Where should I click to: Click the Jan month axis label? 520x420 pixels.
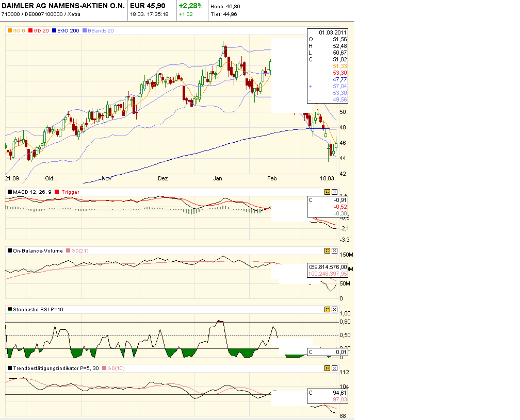(x=218, y=178)
